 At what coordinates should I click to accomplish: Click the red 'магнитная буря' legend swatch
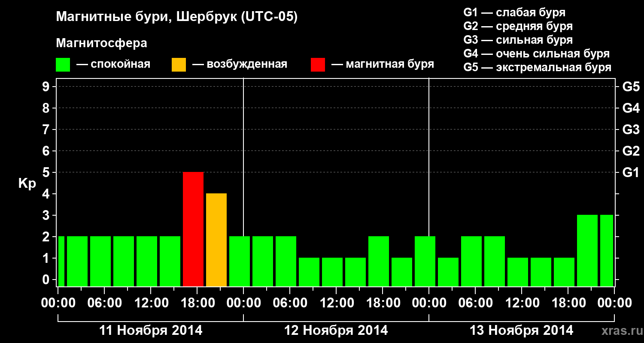[318, 65]
